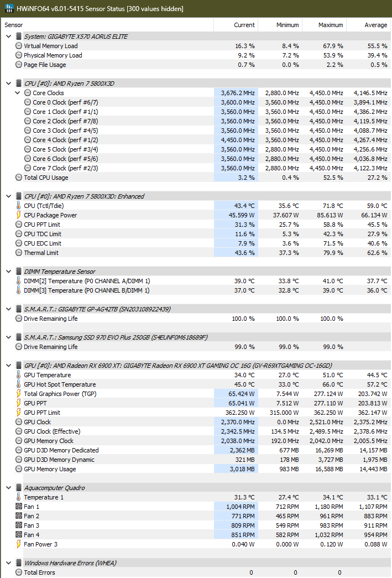Click the thermometer icon for DIMM[3] Temperature
This screenshot has height=578, width=392.
19,290
